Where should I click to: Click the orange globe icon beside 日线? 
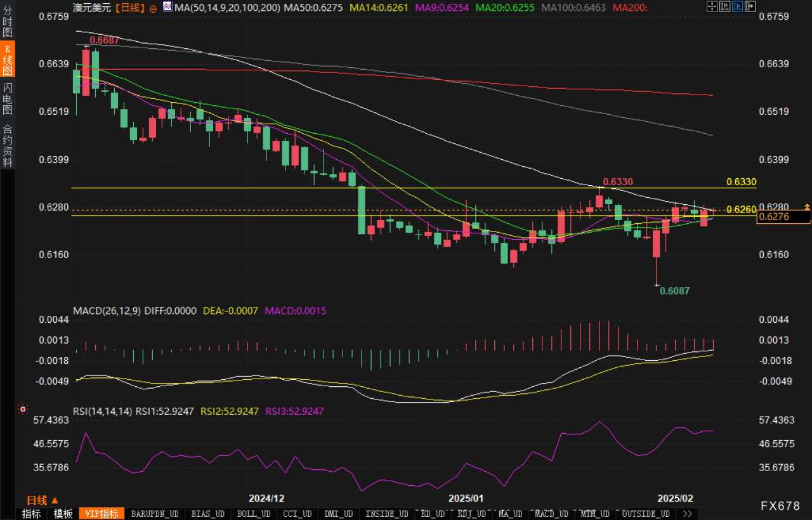click(x=154, y=8)
